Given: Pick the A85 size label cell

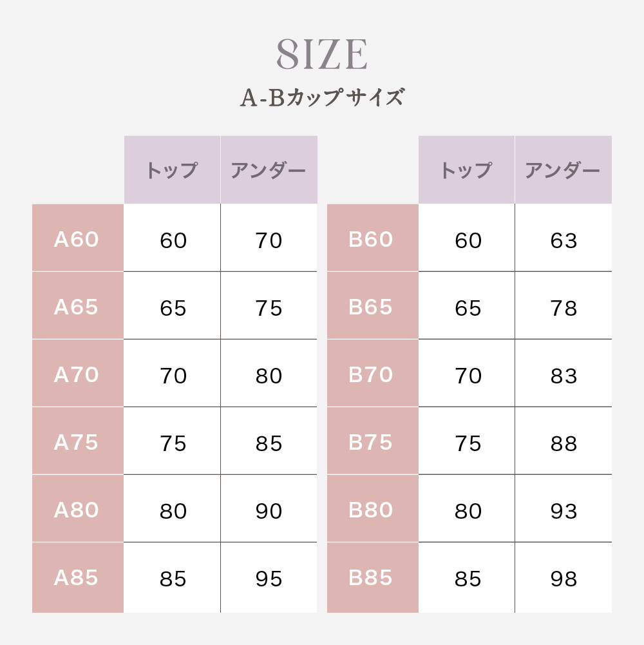Looking at the screenshot, I should click(77, 578).
